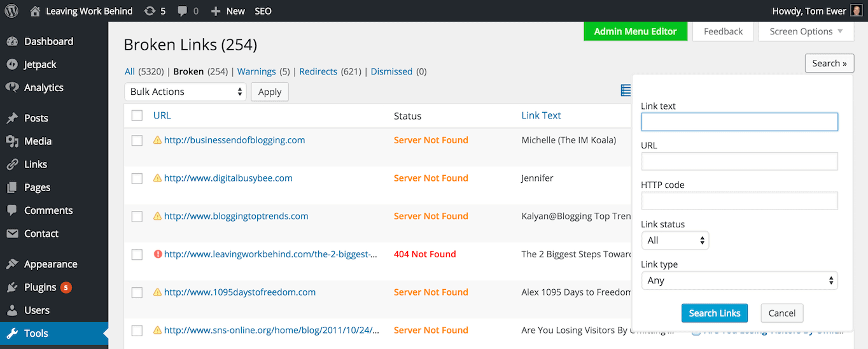Open the http://www.bloggingtoptrends.com link

pos(236,216)
